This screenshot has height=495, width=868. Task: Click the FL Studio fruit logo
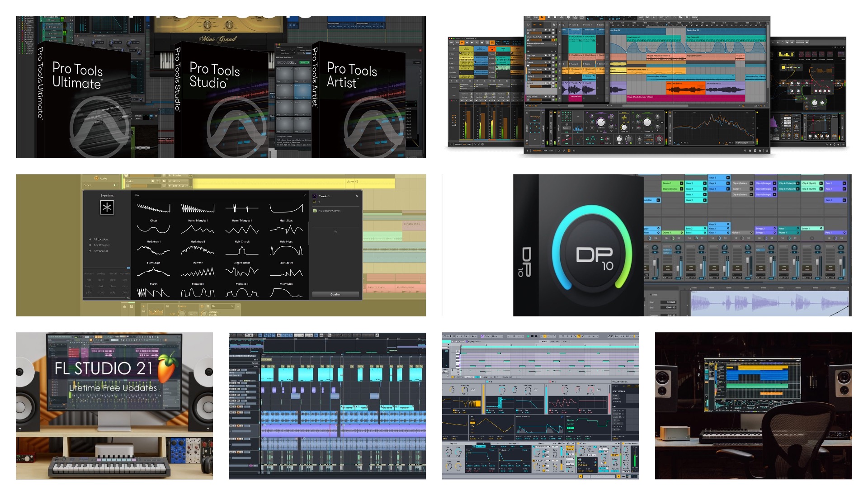tap(167, 368)
